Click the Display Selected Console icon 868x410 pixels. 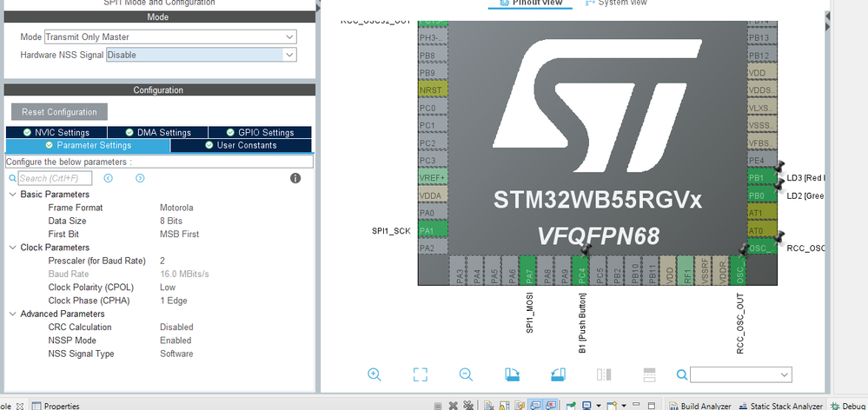pyautogui.click(x=586, y=406)
